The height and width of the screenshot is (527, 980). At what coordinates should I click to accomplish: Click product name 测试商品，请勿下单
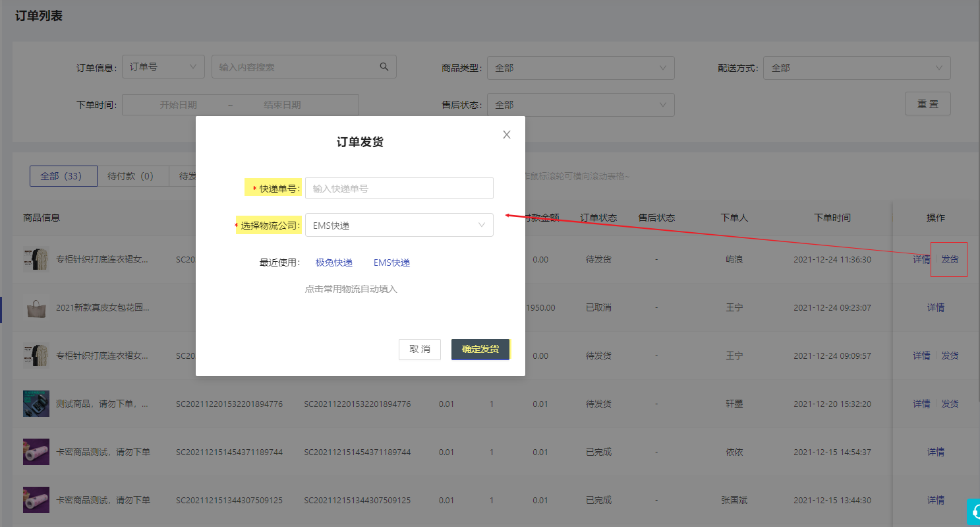103,404
